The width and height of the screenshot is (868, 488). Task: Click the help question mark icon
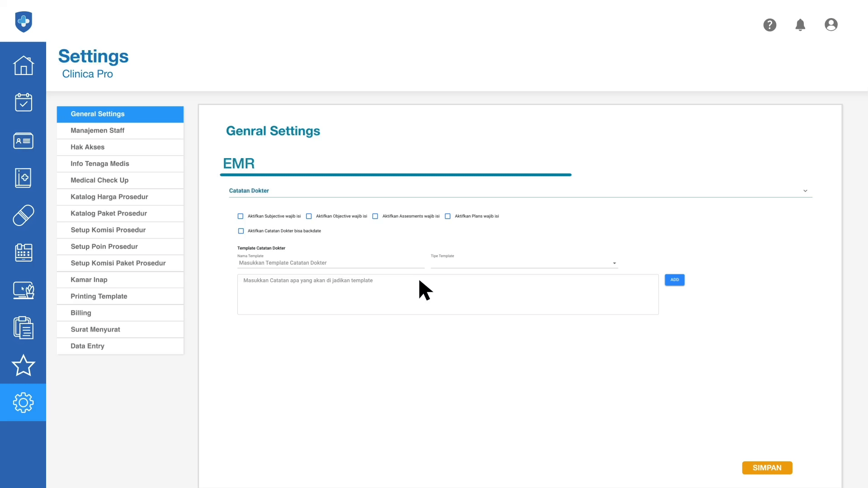click(x=769, y=25)
